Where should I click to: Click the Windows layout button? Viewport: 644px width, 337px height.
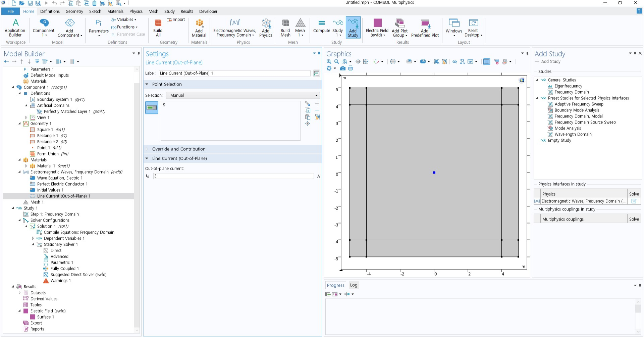coord(454,28)
